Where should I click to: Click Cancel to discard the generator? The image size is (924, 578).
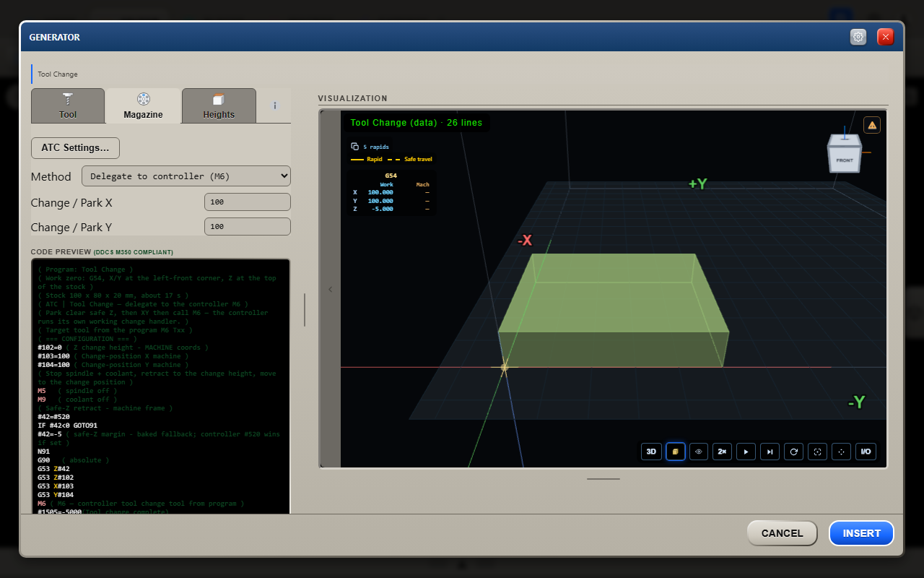pos(783,533)
